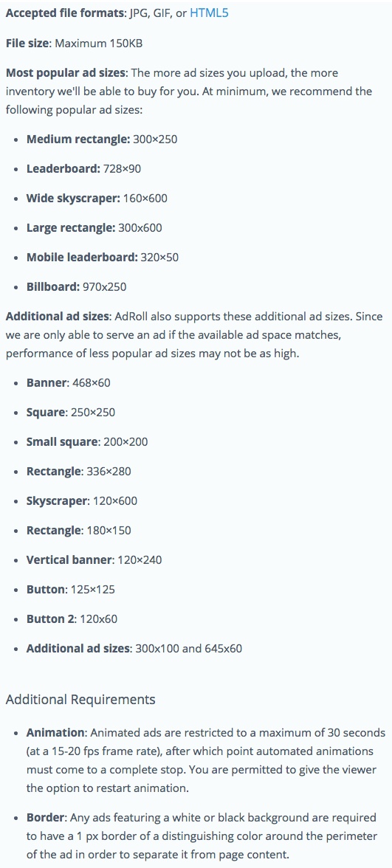Click the Button 125×125 entry
Screen dimensions: 392x868
click(71, 590)
